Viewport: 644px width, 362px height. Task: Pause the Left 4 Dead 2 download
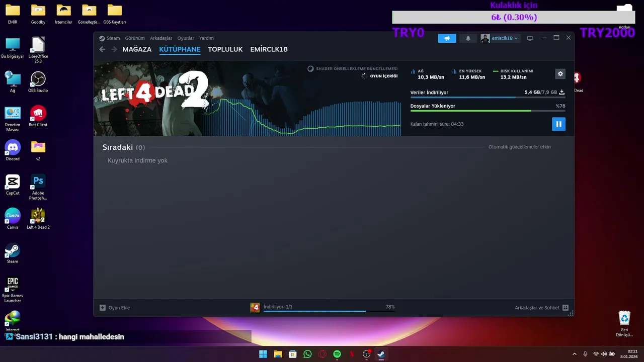[x=558, y=124]
